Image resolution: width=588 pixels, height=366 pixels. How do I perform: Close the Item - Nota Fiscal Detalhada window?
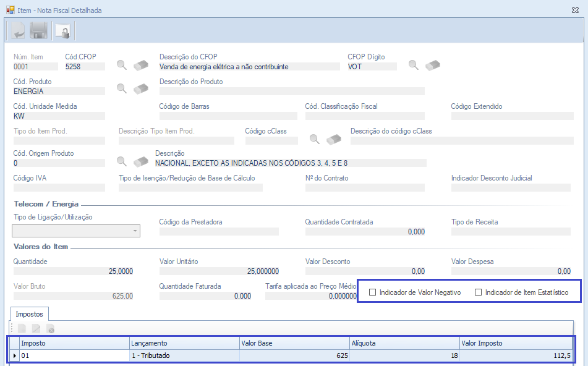coord(575,10)
